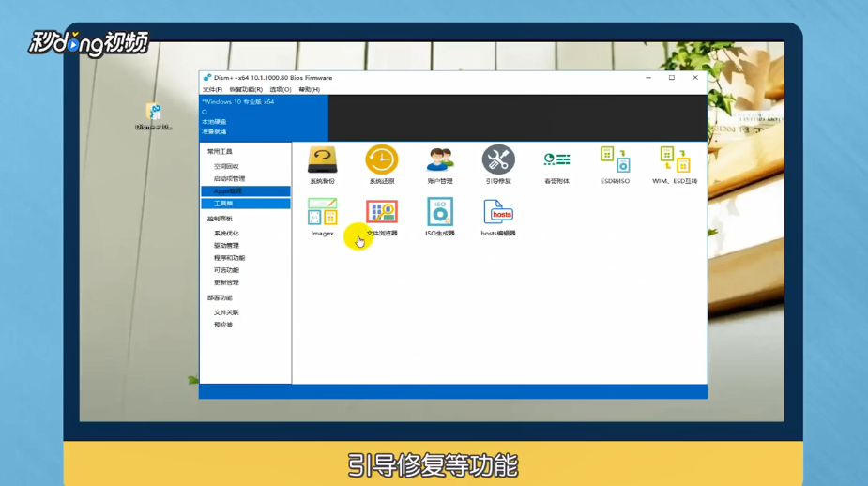Launch the ESD转ISO converter
Screen dimensions: 868x486
click(x=615, y=164)
